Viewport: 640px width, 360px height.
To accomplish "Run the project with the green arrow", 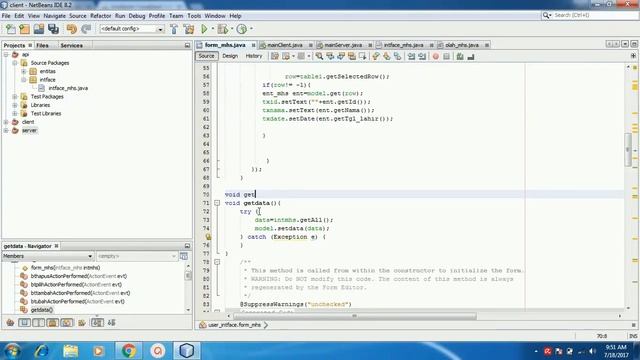I will point(204,29).
